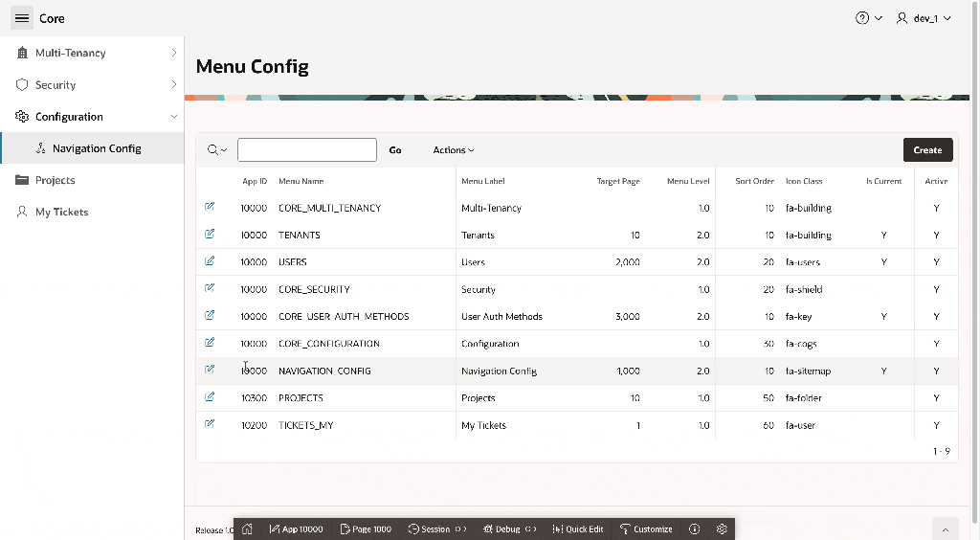
Task: Click the report search input field
Action: point(306,150)
